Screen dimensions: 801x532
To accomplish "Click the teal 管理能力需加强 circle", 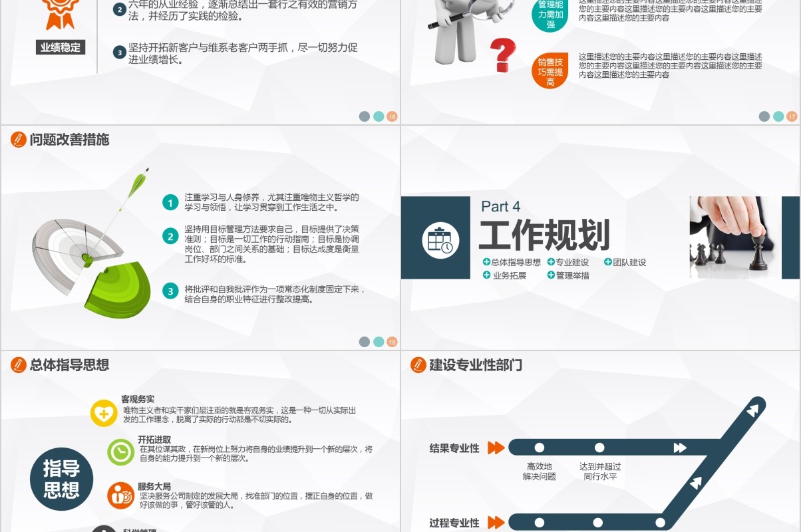I will point(550,15).
